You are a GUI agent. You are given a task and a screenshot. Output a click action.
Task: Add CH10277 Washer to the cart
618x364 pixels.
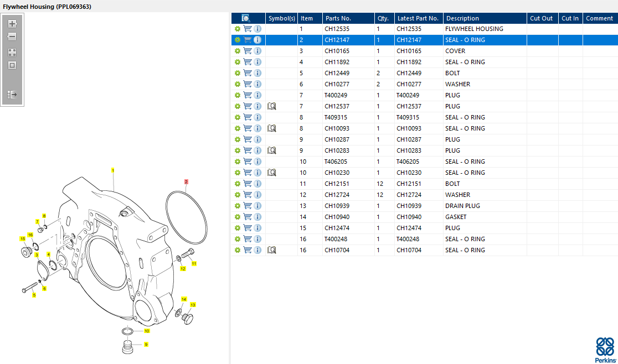[248, 84]
